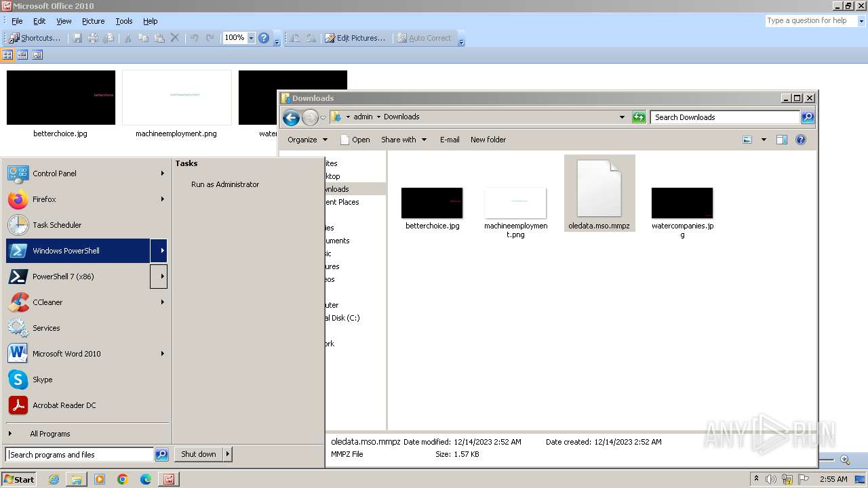This screenshot has height=488, width=868.
Task: Open the View menu
Action: (x=64, y=21)
